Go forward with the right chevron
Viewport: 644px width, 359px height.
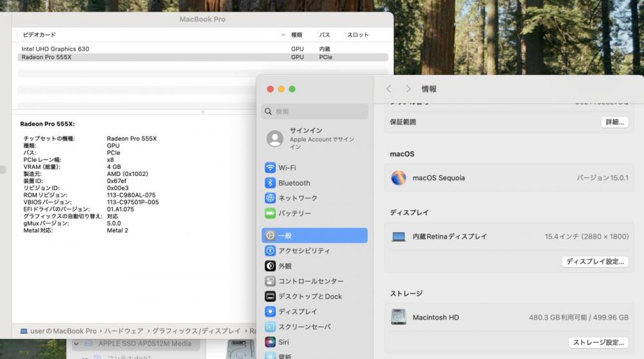pyautogui.click(x=408, y=89)
